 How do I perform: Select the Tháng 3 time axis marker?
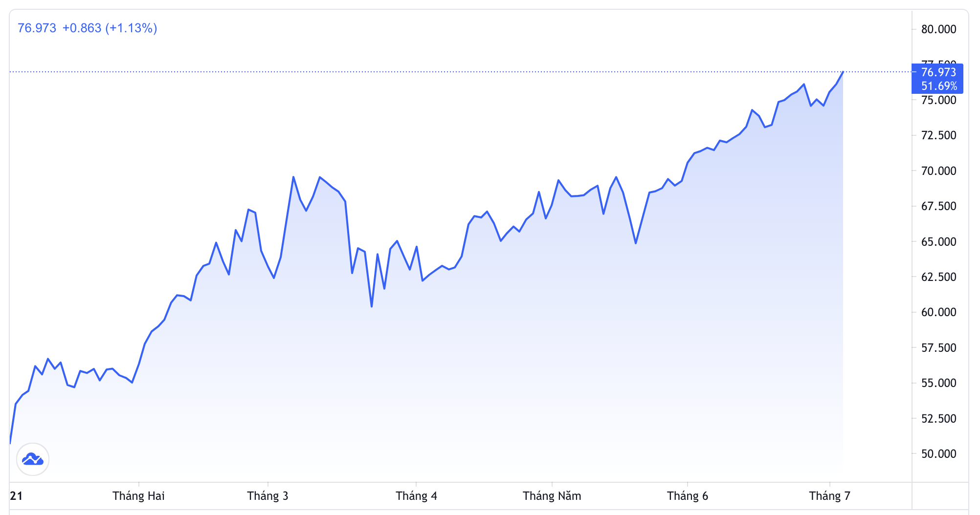pyautogui.click(x=267, y=496)
